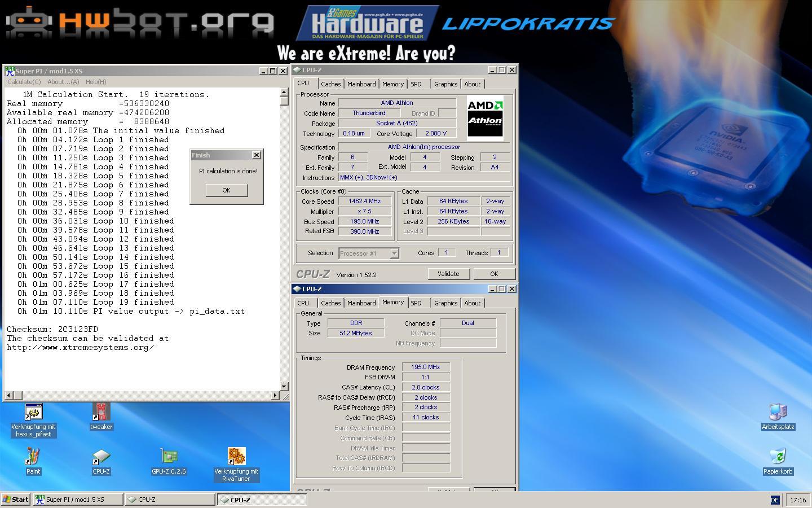
Task: Select About tab in lower CPU-Z window
Action: pyautogui.click(x=473, y=303)
